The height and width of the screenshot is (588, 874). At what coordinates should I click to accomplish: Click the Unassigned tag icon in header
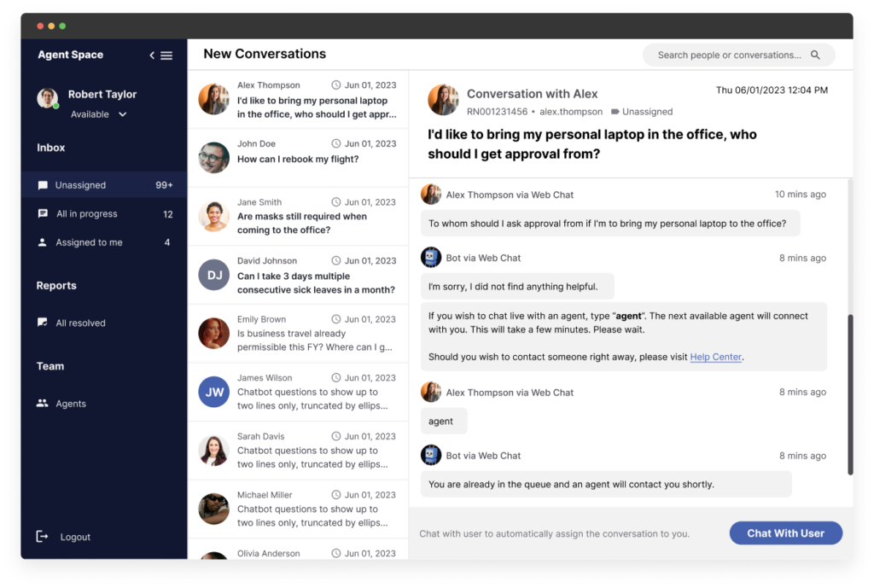[x=615, y=112]
